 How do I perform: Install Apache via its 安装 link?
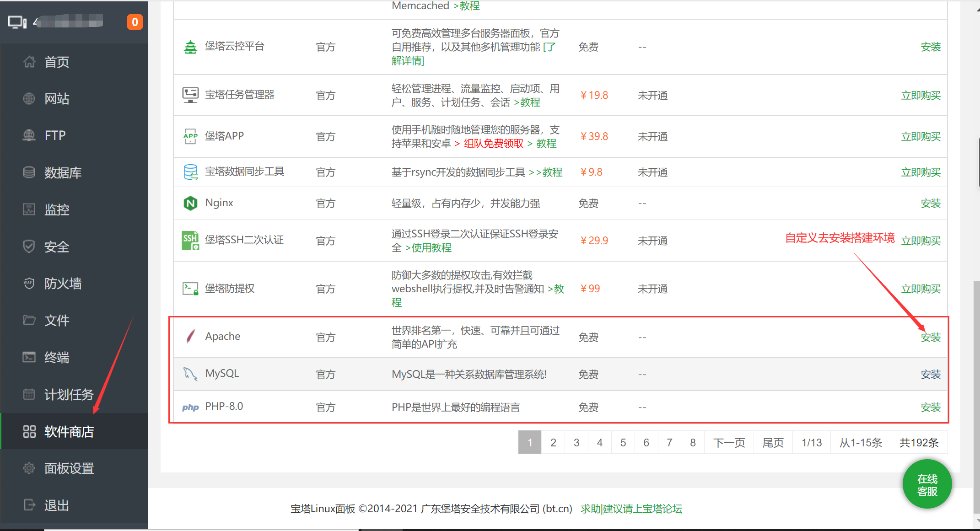pos(931,338)
